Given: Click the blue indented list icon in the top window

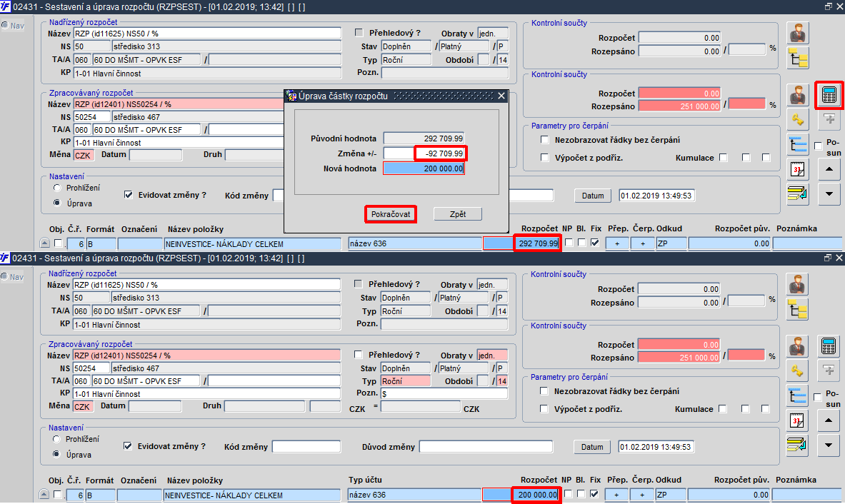Looking at the screenshot, I should [798, 144].
